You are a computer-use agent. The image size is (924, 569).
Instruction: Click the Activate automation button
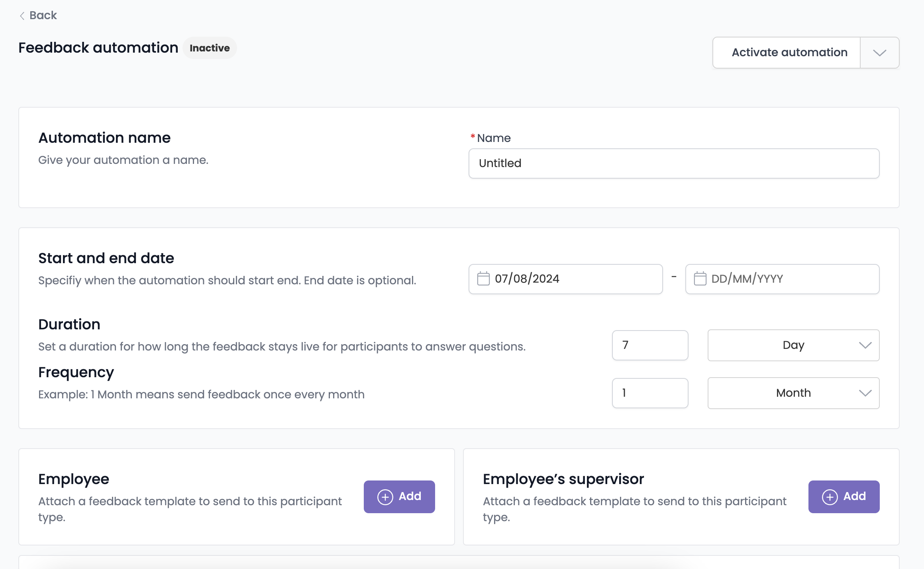tap(786, 53)
